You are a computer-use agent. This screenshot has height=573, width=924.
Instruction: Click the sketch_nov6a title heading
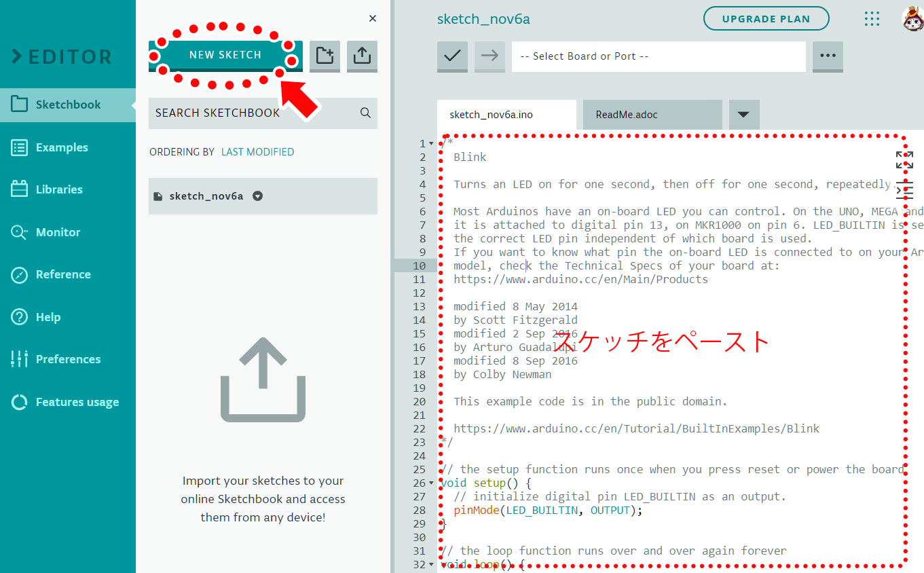pos(483,19)
